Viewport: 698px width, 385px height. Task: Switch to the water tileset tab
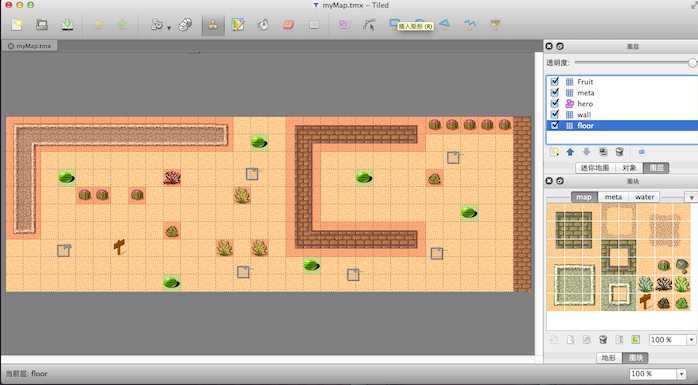[644, 197]
